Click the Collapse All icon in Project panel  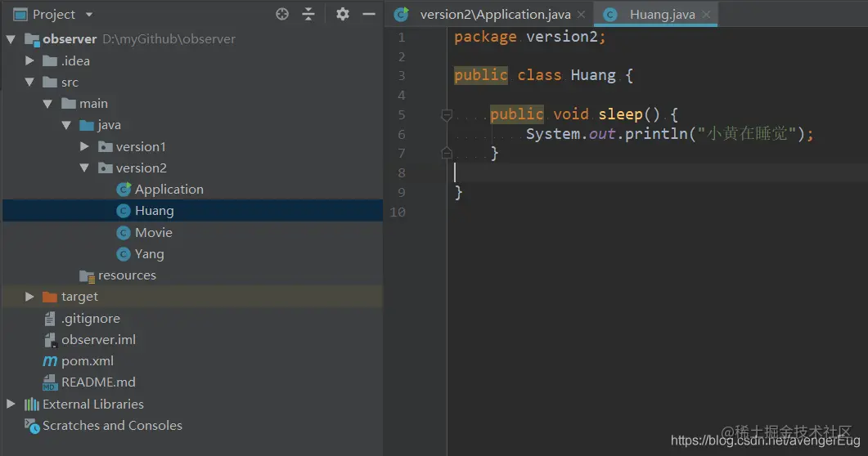[x=308, y=15]
